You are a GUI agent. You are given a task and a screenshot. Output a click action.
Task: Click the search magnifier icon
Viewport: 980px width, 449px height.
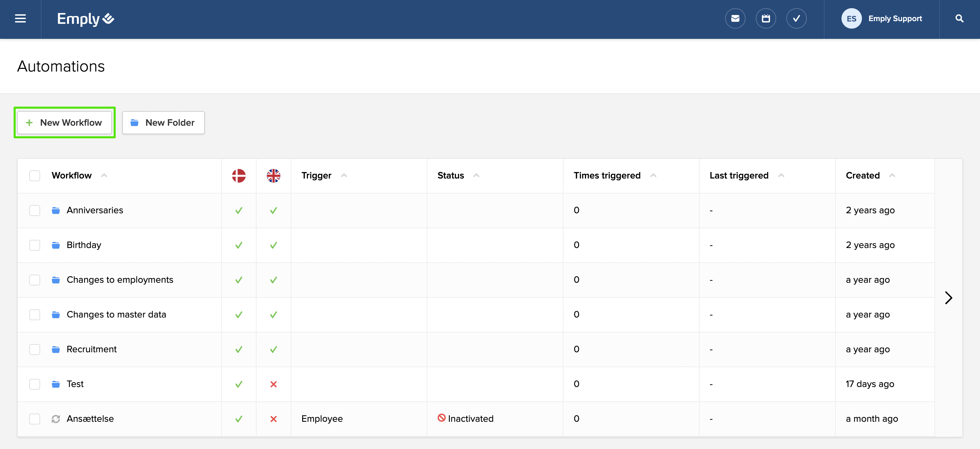click(x=959, y=19)
